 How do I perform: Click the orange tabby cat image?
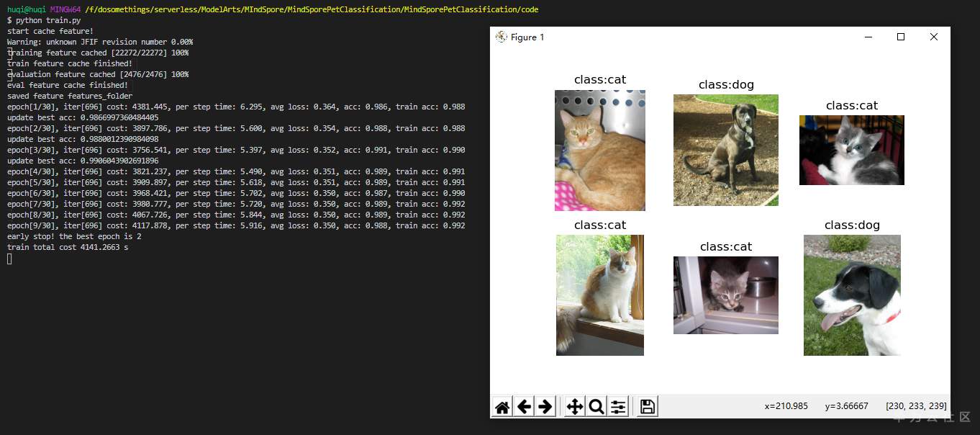point(600,151)
